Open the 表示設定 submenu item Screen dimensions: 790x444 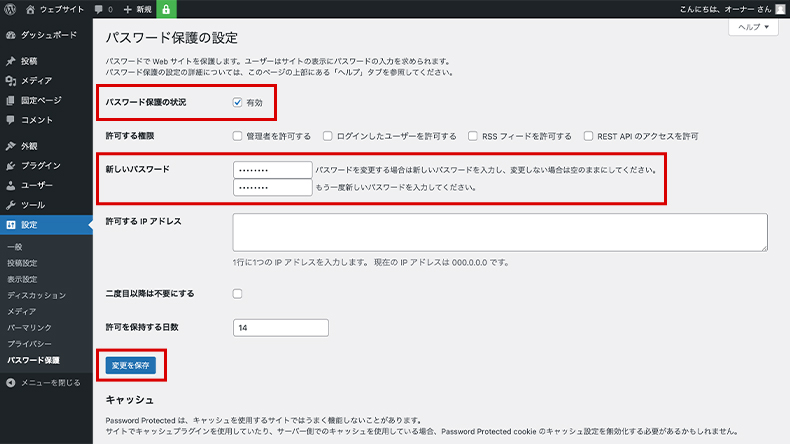coord(22,279)
